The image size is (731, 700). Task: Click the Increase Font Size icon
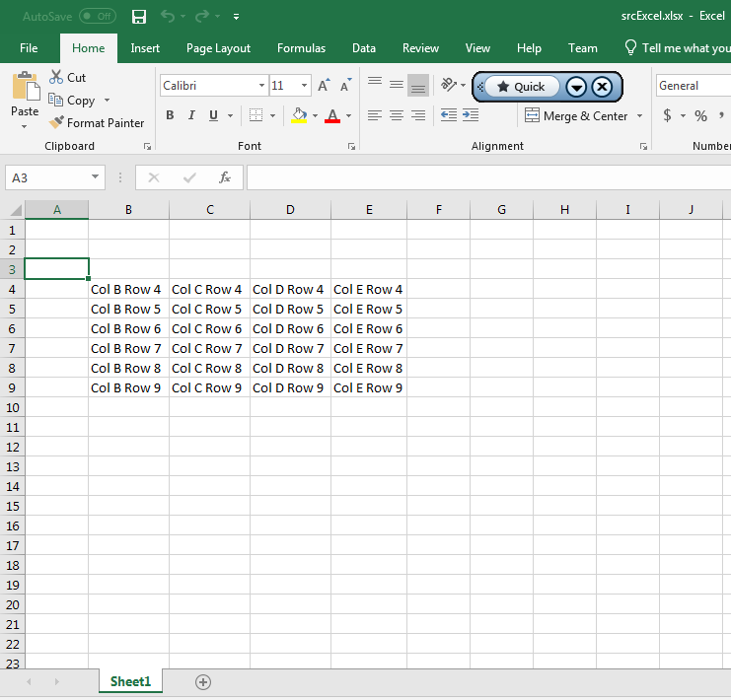324,86
